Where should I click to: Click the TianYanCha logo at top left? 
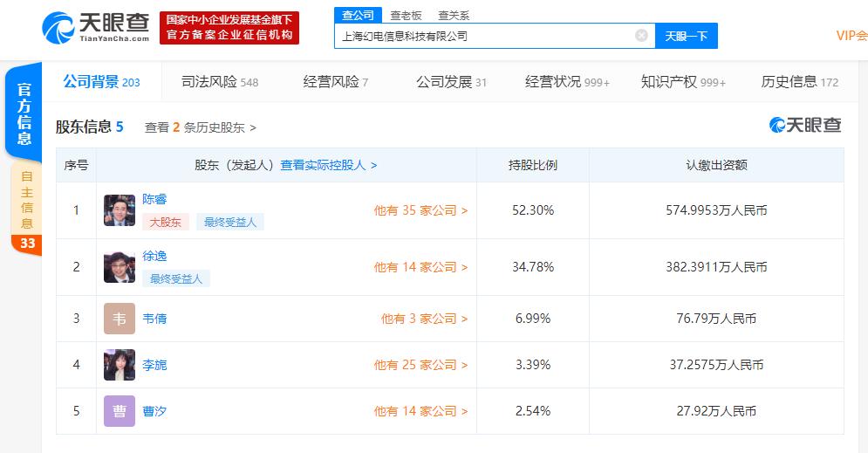click(95, 28)
